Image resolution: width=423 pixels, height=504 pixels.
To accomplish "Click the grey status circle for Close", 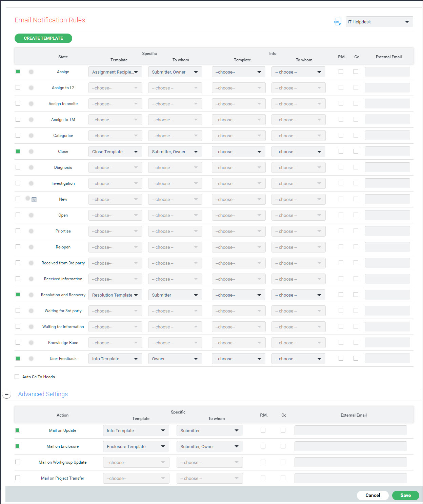I will [x=31, y=152].
